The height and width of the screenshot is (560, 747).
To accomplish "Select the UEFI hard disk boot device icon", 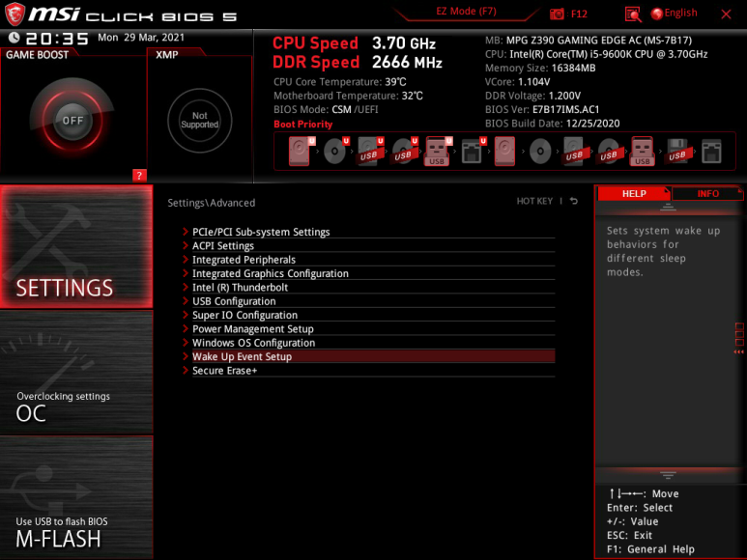I will click(302, 152).
